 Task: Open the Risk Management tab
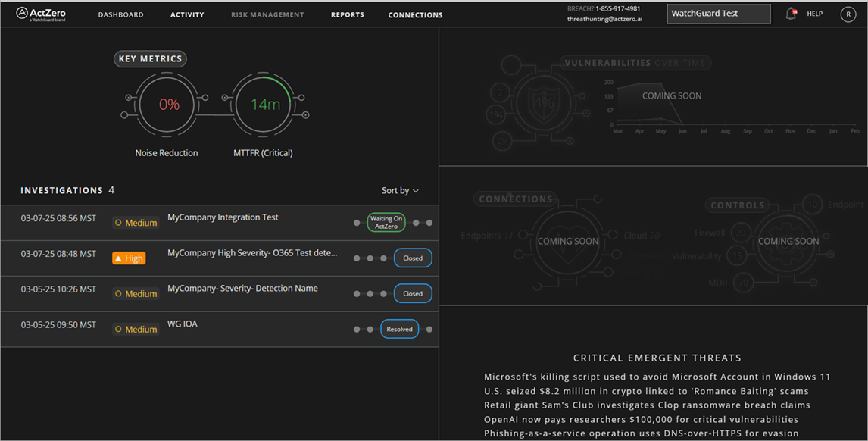coord(267,14)
